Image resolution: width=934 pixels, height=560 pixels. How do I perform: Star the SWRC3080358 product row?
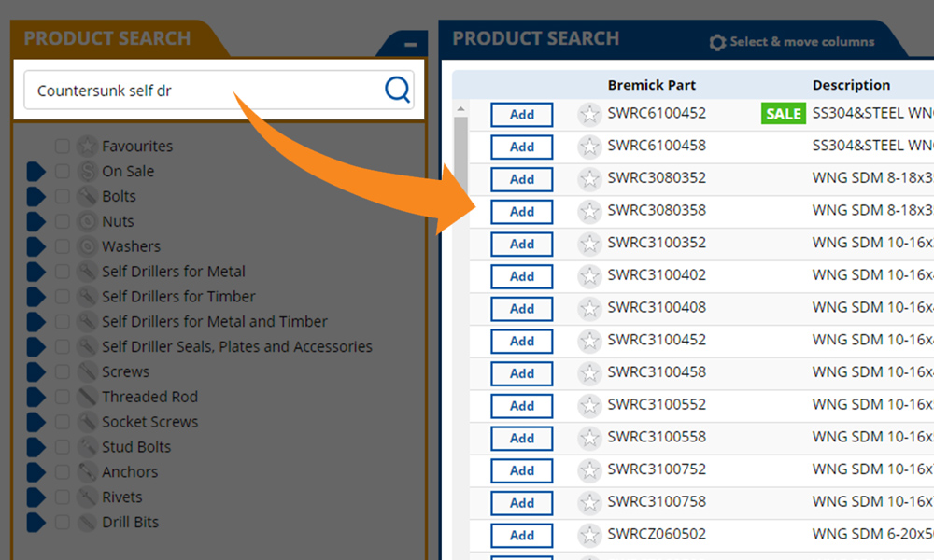click(589, 212)
